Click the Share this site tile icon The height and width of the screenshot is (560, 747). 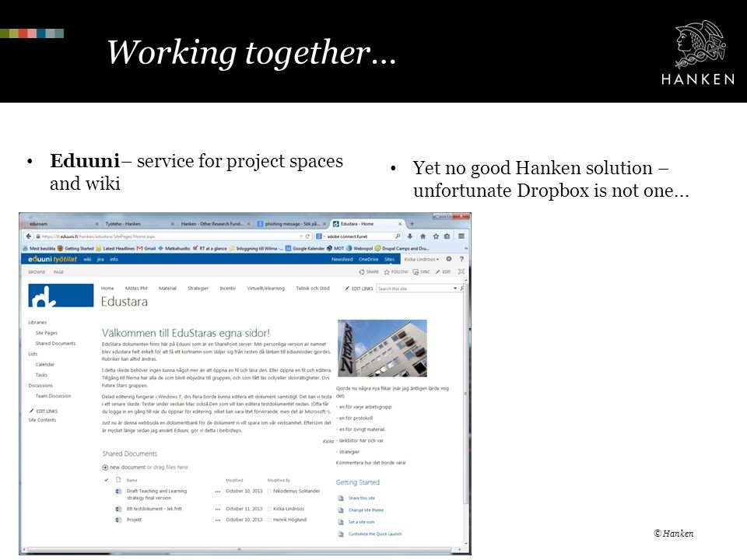pyautogui.click(x=341, y=498)
